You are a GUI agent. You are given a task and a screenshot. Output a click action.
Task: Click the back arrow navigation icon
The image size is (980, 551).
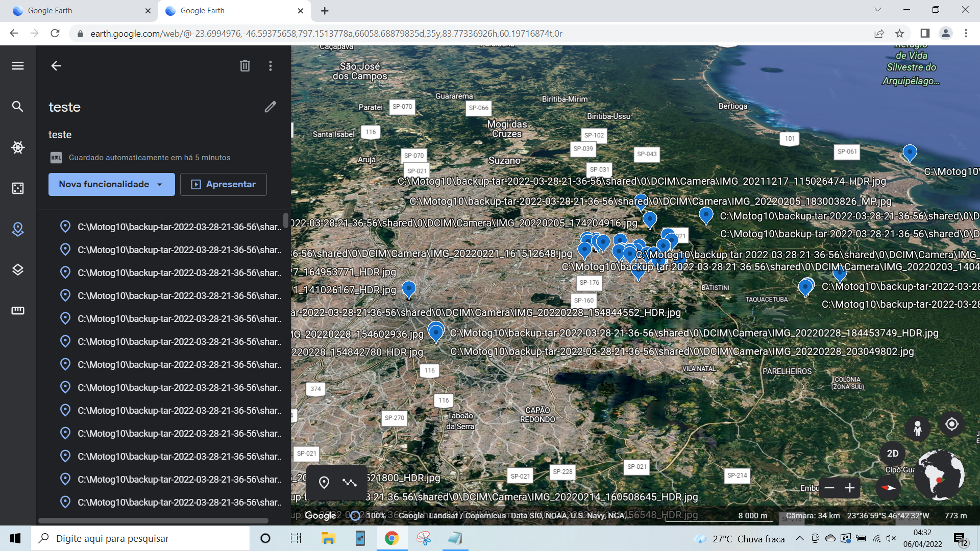(57, 66)
